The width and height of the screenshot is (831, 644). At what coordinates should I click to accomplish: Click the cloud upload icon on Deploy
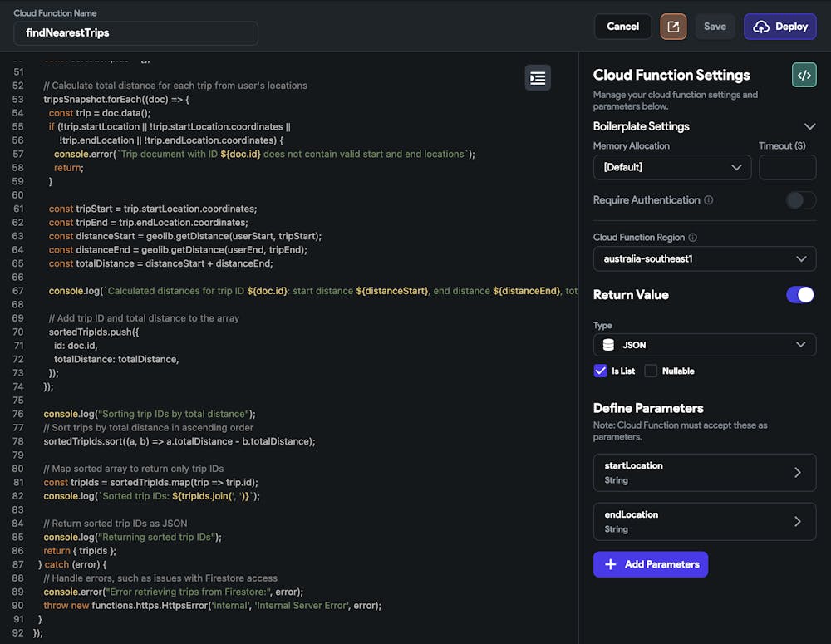coord(761,27)
